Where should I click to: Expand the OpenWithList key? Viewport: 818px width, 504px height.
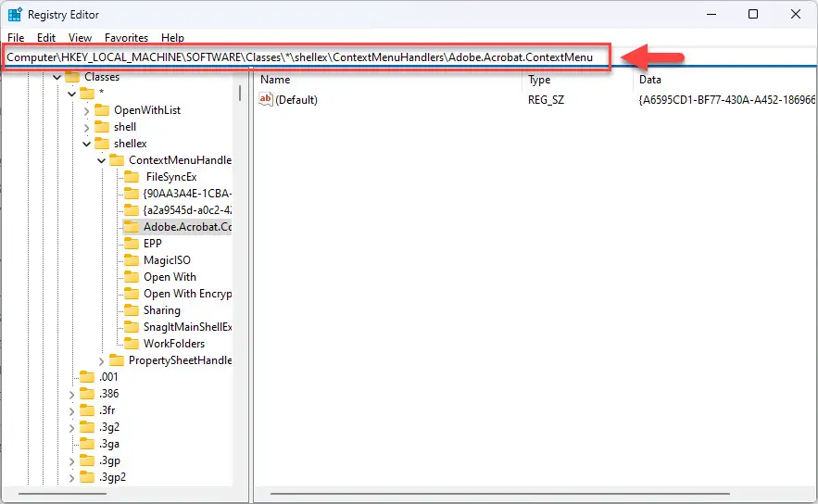tap(86, 110)
